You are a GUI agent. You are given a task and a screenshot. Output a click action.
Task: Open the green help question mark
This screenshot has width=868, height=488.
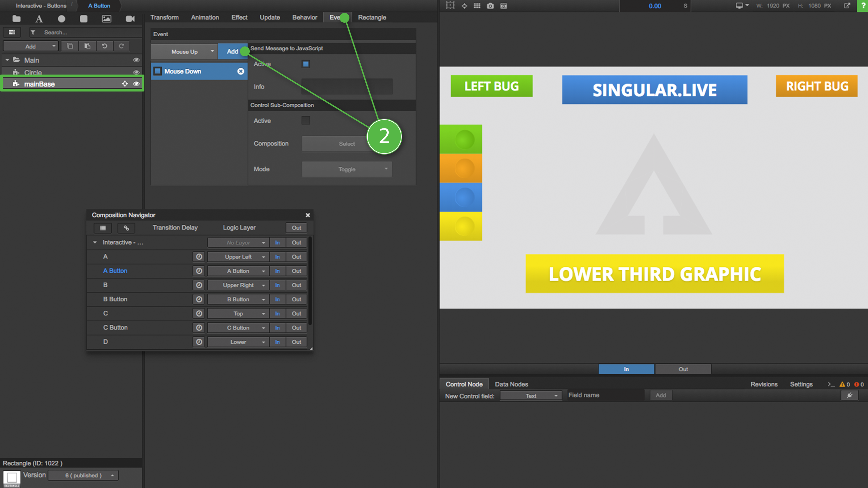[863, 6]
